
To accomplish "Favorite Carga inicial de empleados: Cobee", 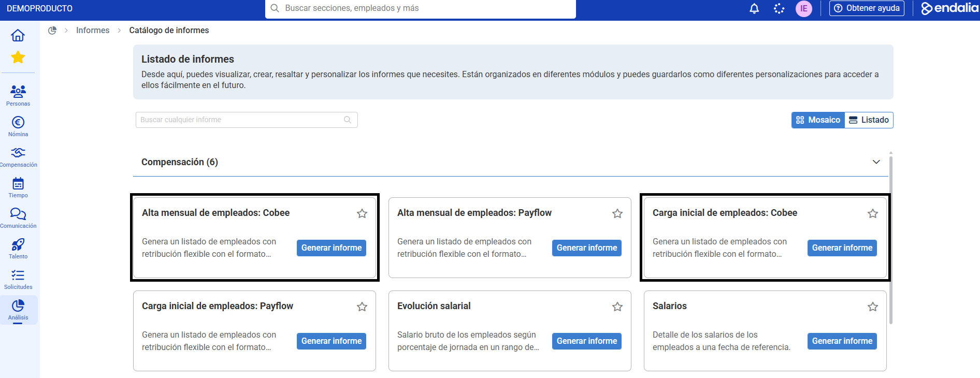I will click(x=873, y=213).
